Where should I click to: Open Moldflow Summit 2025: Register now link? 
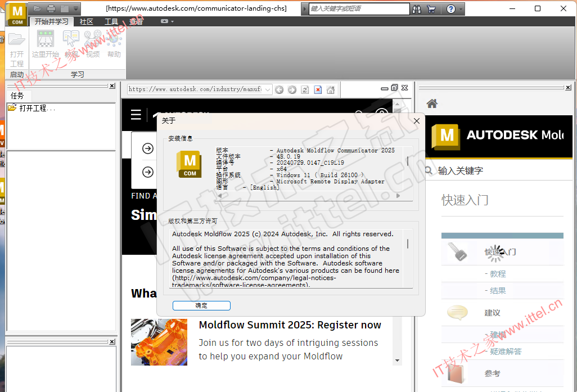click(x=290, y=325)
